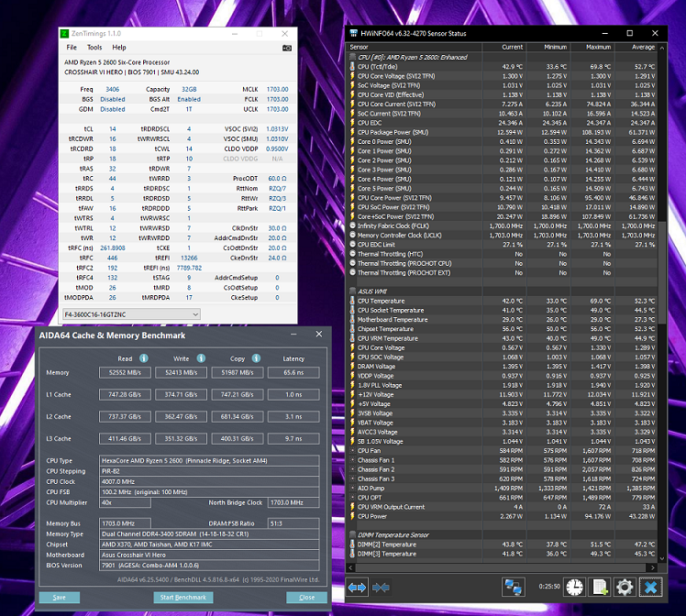Click the info icon next to Write in AIDA64
This screenshot has height=616, width=686.
coord(201,358)
